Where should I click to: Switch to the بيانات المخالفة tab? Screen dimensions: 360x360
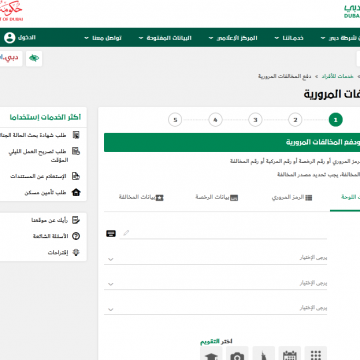pos(141,197)
